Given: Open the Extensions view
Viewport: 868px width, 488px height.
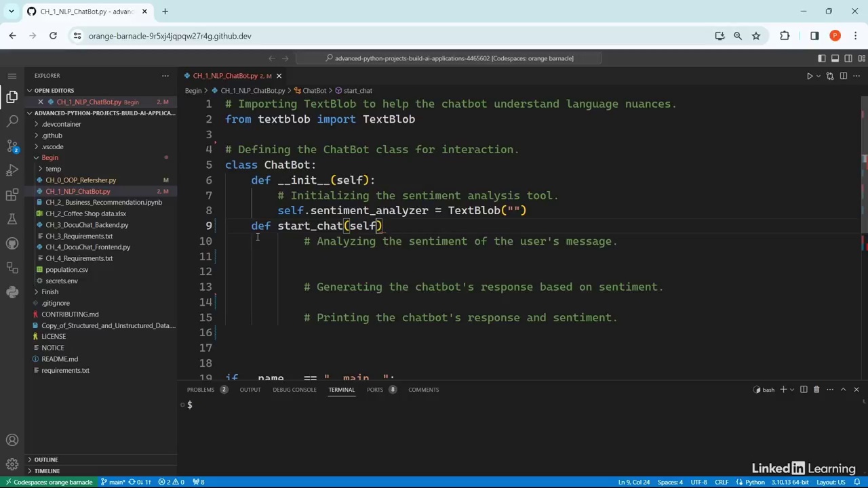Looking at the screenshot, I should [12, 195].
